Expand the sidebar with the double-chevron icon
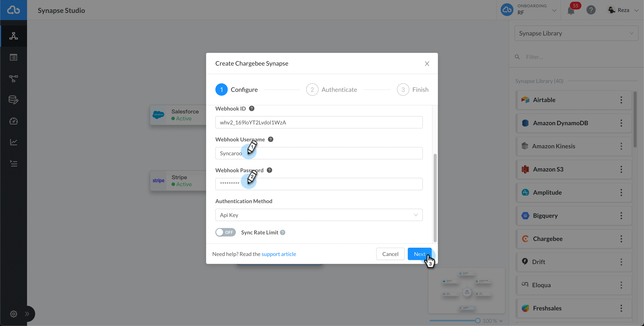 click(27, 314)
